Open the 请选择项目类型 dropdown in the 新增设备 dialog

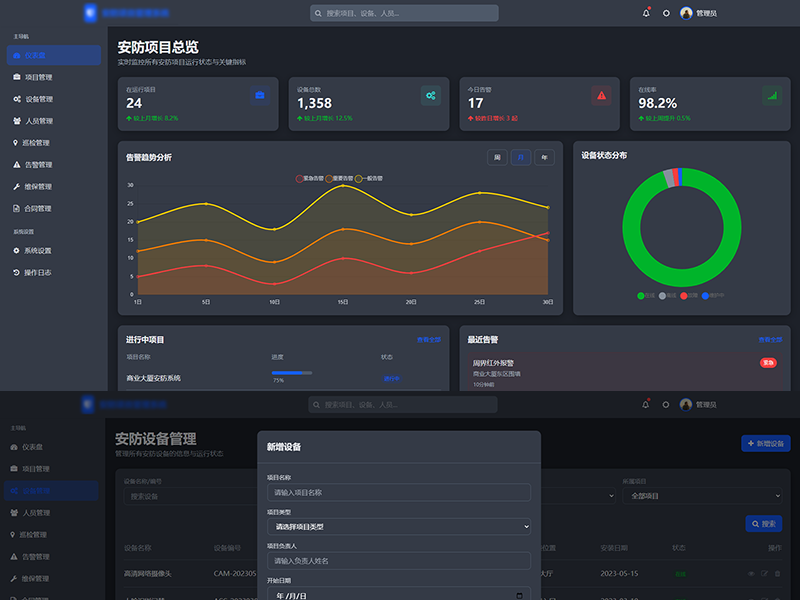398,526
